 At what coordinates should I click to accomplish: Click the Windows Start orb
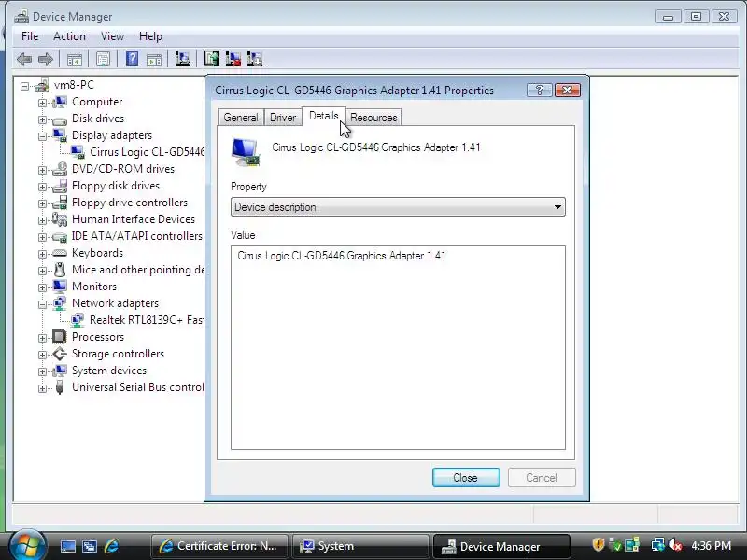tap(27, 545)
